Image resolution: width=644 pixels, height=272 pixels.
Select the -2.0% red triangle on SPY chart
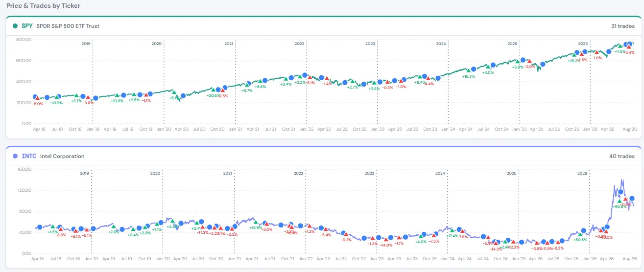point(529,62)
